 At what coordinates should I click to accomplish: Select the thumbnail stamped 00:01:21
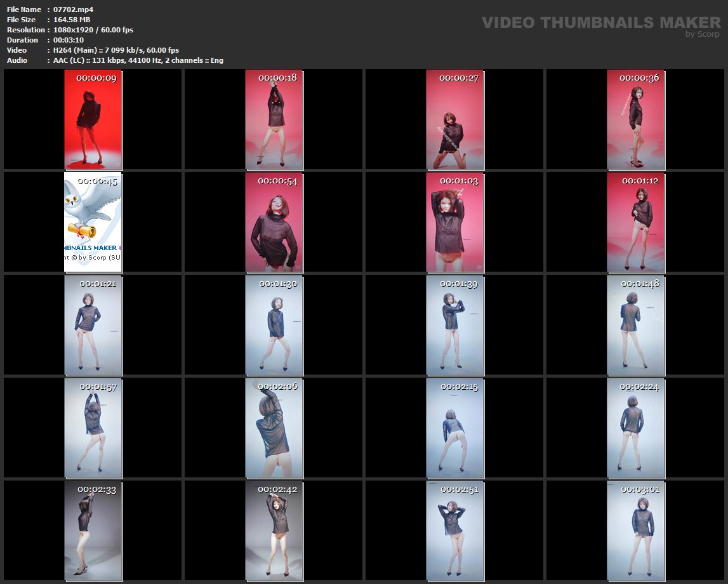(93, 326)
